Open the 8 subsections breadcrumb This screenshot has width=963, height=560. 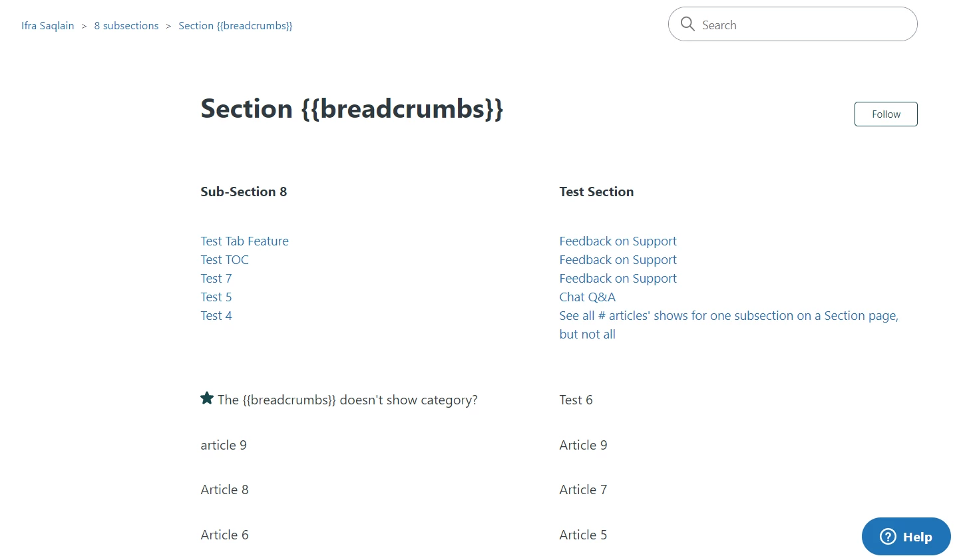(x=126, y=26)
